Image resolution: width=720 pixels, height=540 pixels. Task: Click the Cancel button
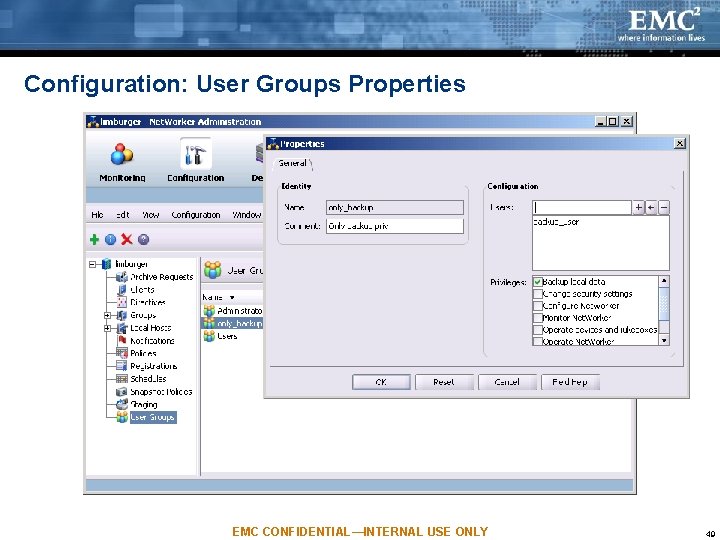pos(507,382)
